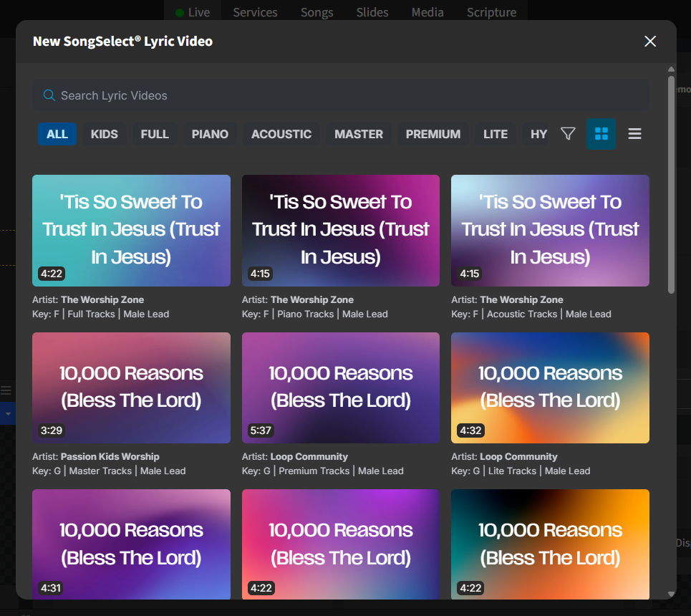Select the FULL filter chip
This screenshot has width=691, height=616.
point(155,134)
